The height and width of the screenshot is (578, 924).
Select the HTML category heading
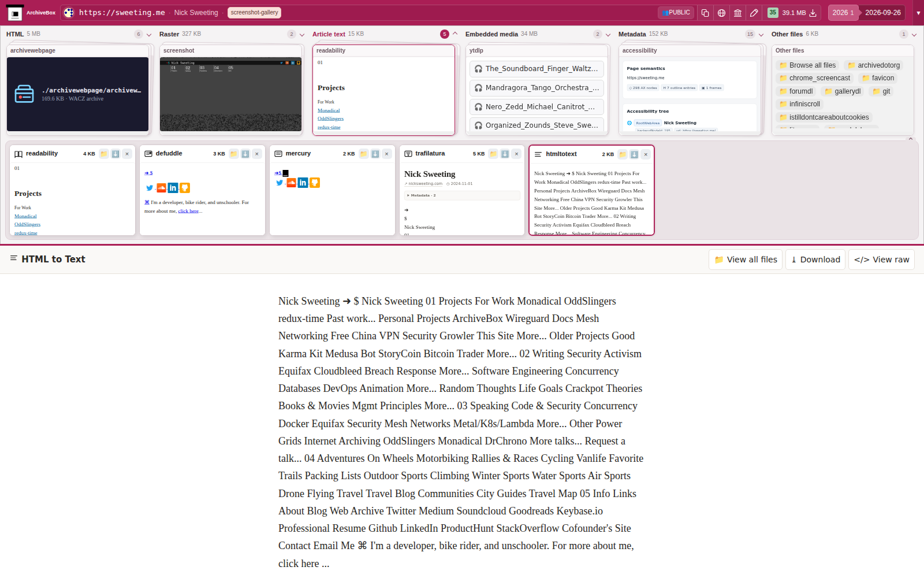[x=15, y=34]
